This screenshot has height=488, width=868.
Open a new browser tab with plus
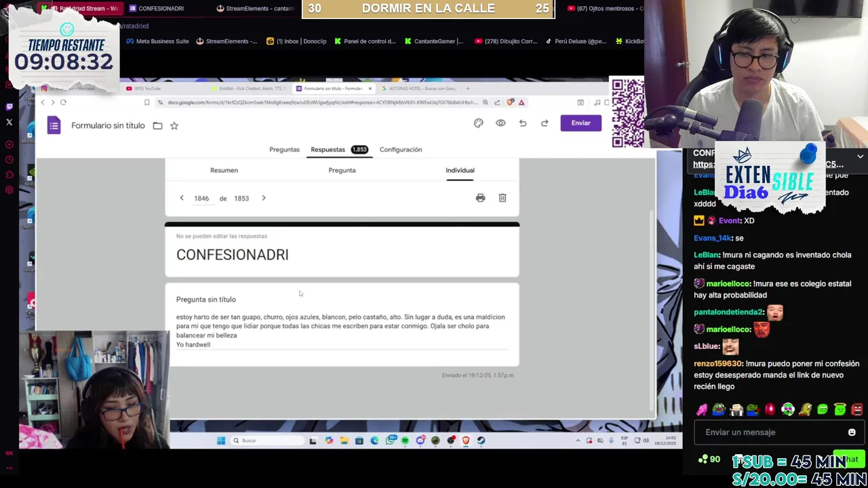[467, 89]
